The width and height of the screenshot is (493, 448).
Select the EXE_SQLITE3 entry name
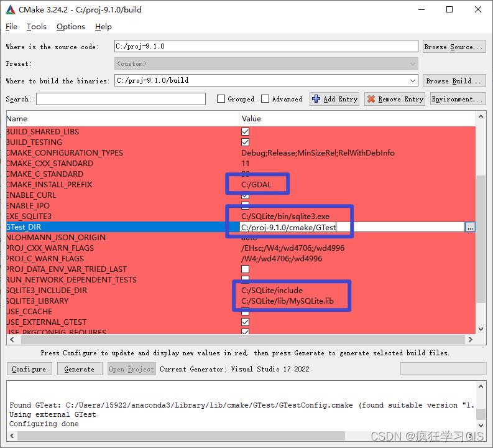click(29, 217)
